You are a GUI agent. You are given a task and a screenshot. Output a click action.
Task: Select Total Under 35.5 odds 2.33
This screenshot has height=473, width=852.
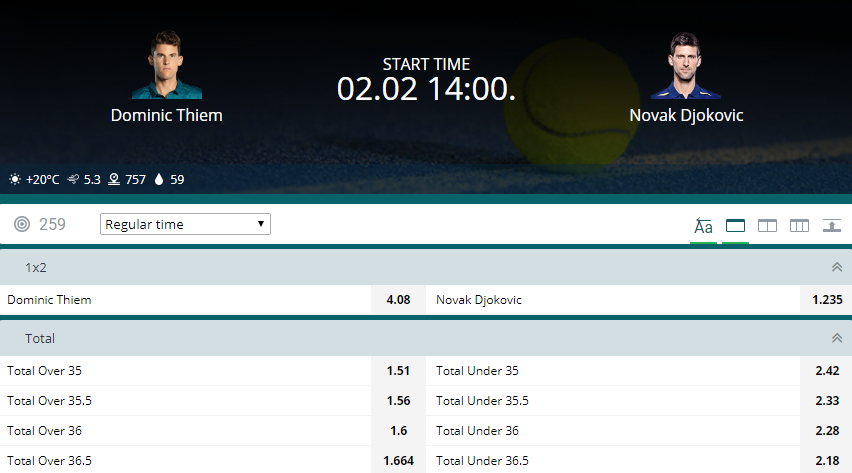click(826, 401)
